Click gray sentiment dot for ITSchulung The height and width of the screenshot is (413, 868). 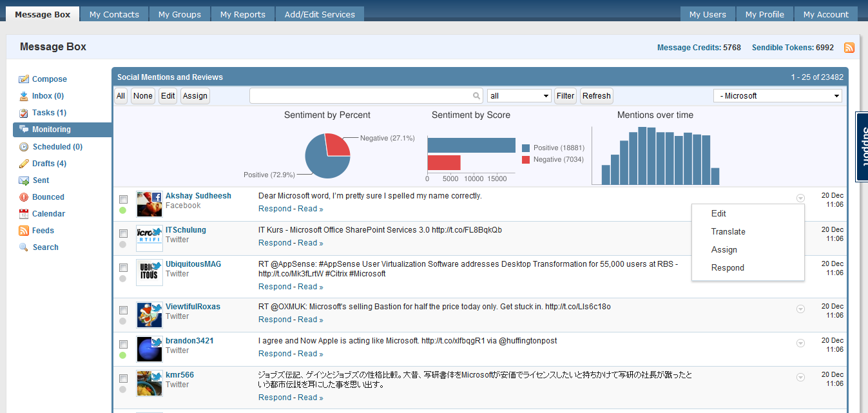point(122,244)
